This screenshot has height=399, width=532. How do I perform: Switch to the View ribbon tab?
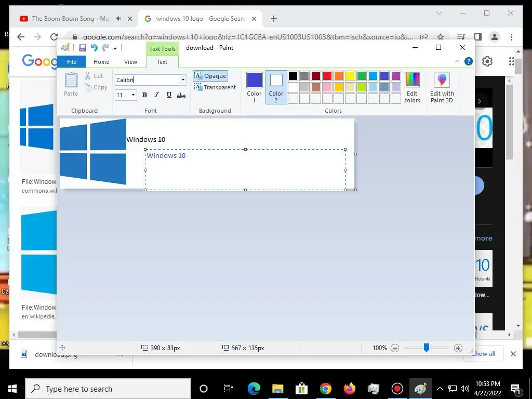[130, 62]
